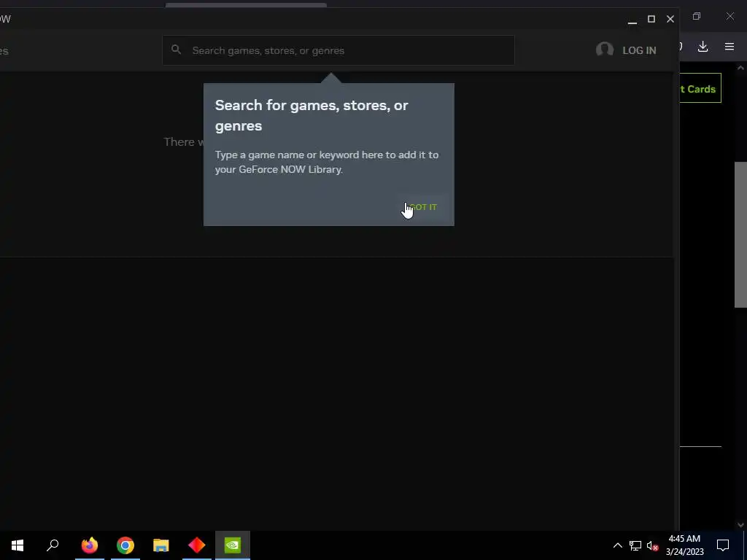Open the hamburger menu in the background browser window
The image size is (747, 560).
click(x=729, y=47)
